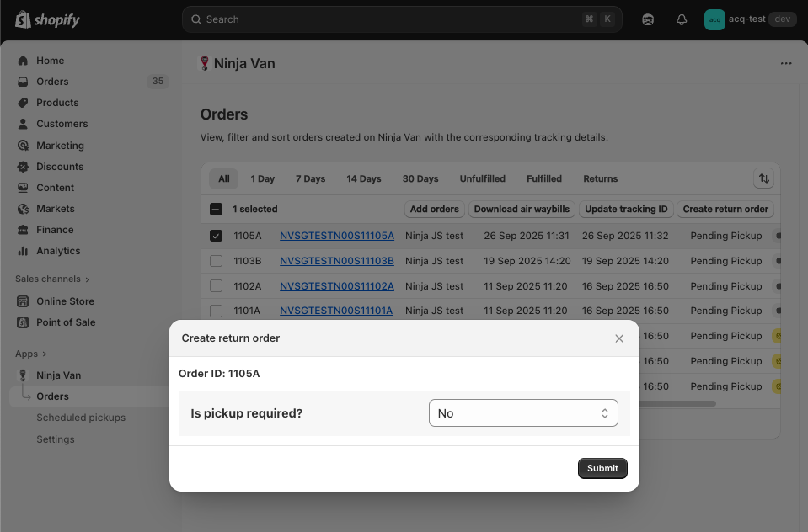
Task: Click the Point of Sale icon
Action: tap(23, 322)
